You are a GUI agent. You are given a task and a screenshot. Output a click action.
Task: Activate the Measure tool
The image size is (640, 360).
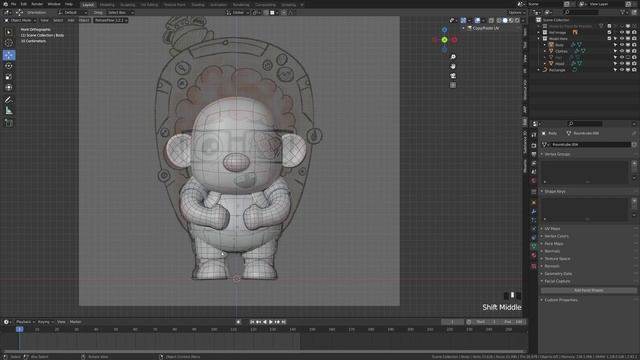(9, 111)
